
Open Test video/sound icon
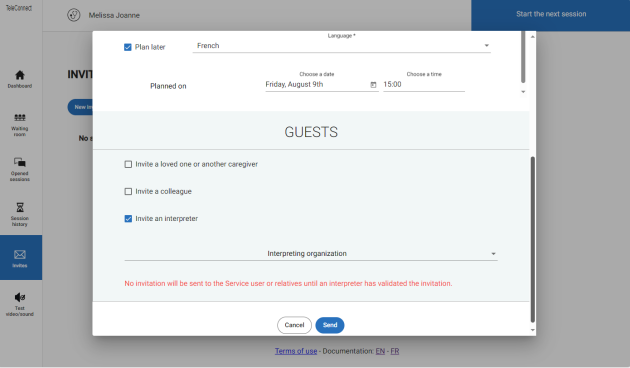click(20, 297)
